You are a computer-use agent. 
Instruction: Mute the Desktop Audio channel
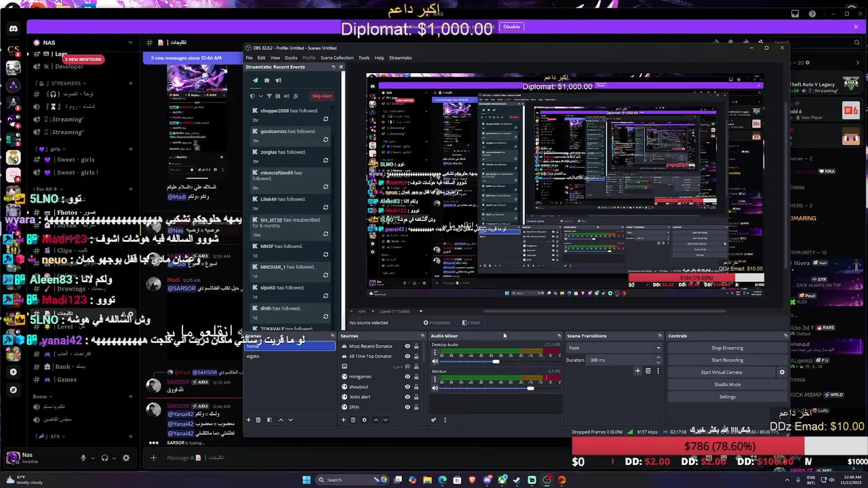435,361
